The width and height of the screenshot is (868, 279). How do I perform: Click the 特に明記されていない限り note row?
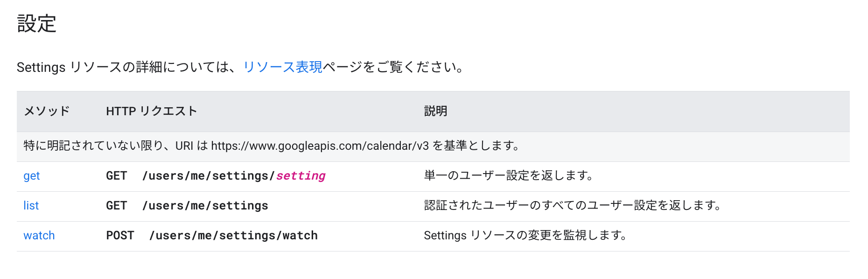tap(433, 146)
